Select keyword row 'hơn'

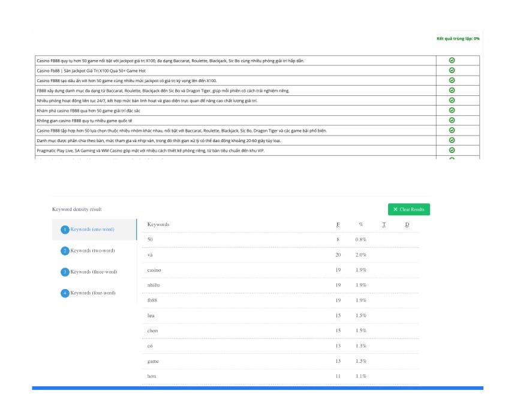(280, 376)
